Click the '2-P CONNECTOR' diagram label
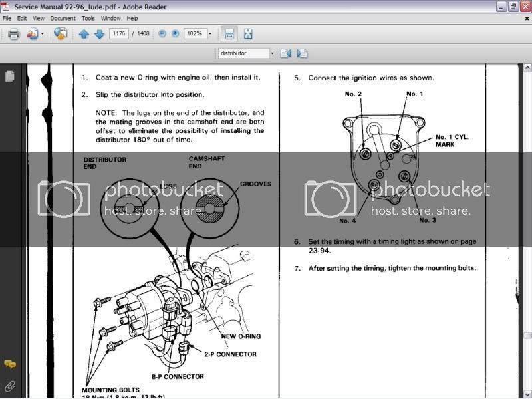This screenshot has width=532, height=399. (x=230, y=354)
